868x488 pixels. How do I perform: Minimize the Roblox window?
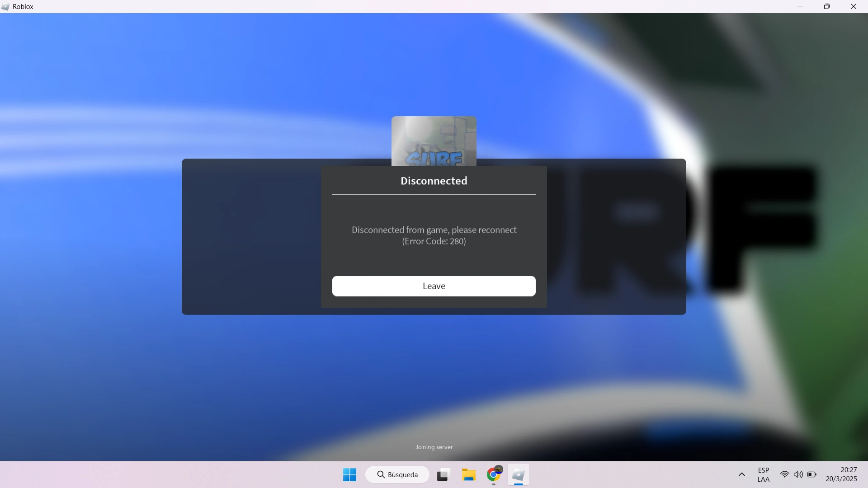(x=801, y=6)
